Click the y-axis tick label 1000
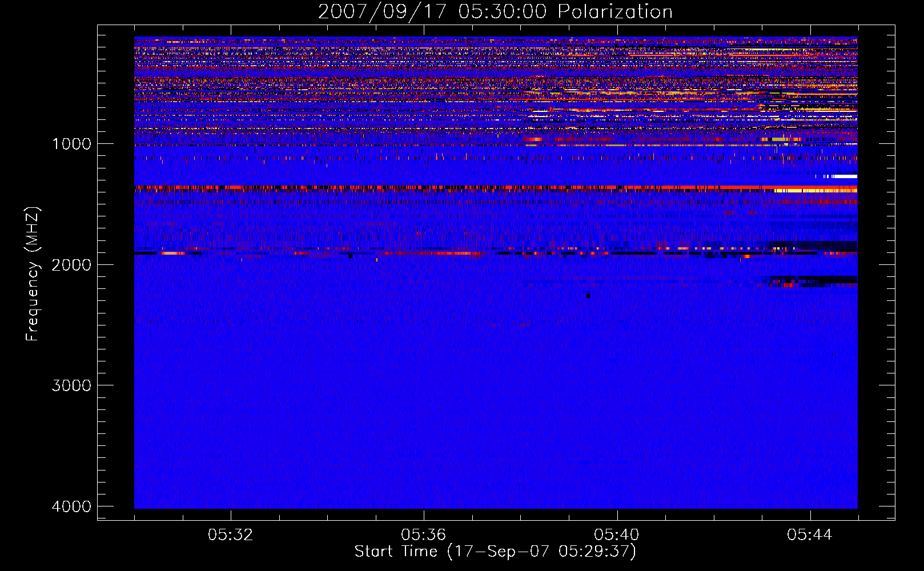Image resolution: width=924 pixels, height=571 pixels. 71,143
